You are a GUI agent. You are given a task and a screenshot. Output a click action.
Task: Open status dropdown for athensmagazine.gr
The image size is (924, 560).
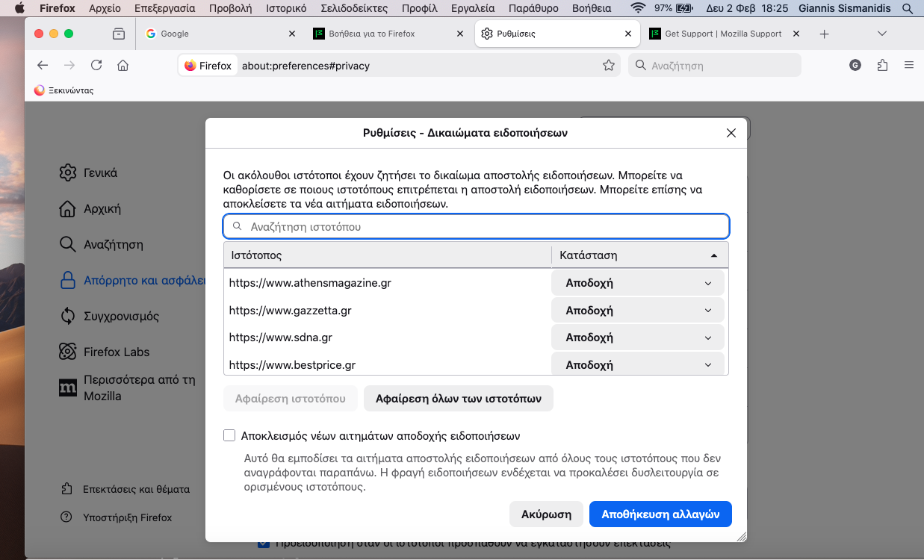[x=637, y=284]
